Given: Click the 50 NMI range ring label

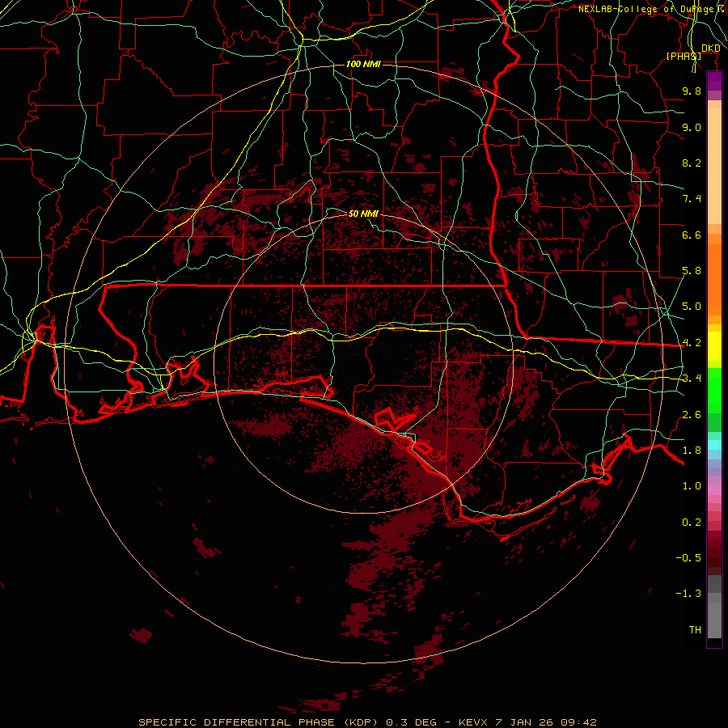Looking at the screenshot, I should 363,214.
